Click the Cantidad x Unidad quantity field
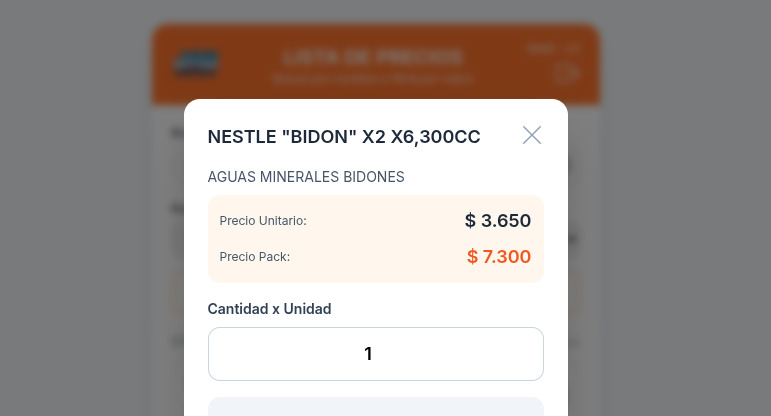 pyautogui.click(x=376, y=354)
